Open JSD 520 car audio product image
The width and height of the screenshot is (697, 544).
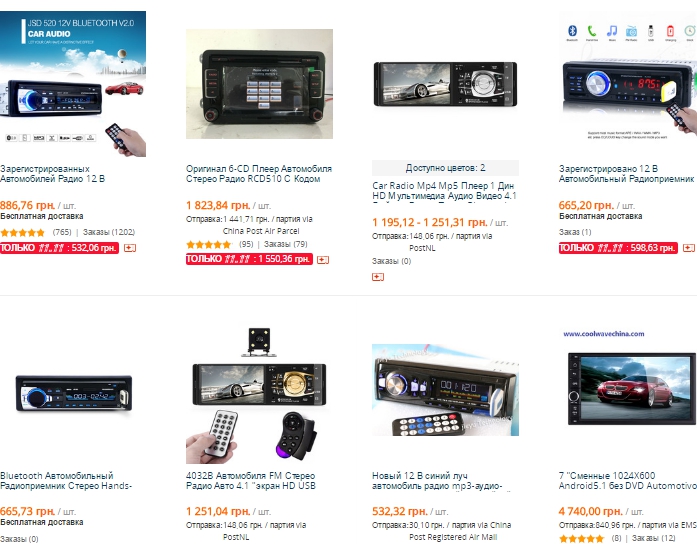click(73, 84)
